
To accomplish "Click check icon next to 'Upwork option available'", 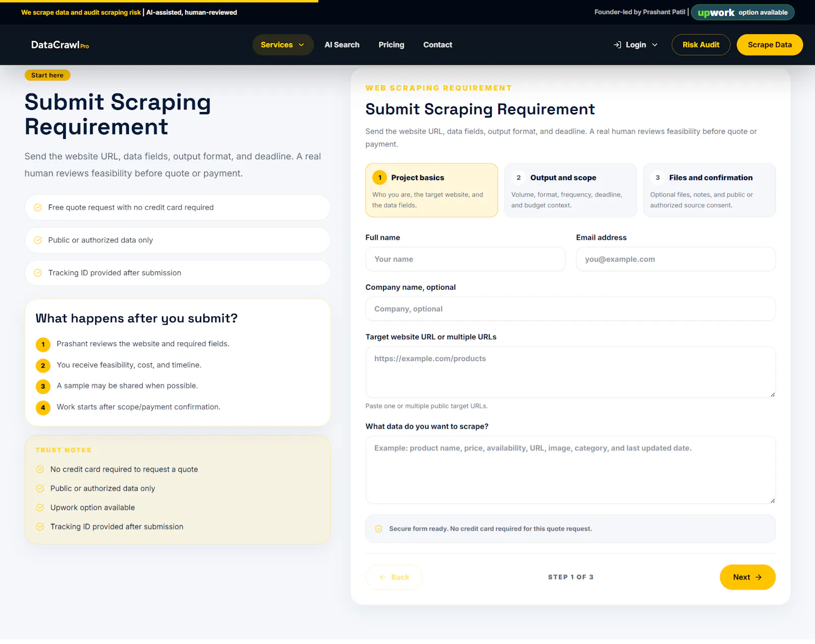I will (x=40, y=508).
